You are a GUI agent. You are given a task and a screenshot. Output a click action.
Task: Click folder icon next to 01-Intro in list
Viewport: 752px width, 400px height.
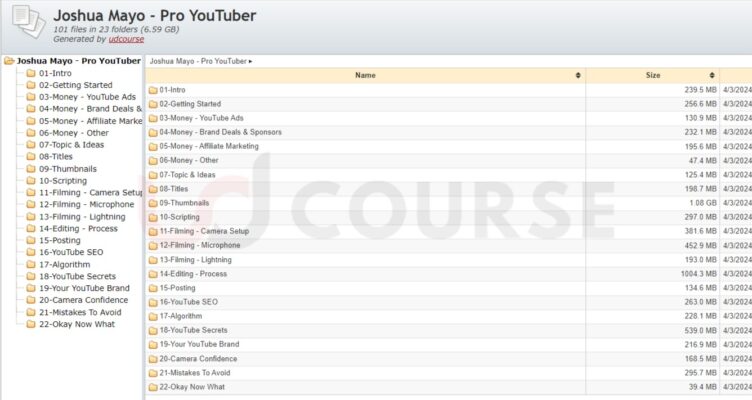tap(153, 90)
